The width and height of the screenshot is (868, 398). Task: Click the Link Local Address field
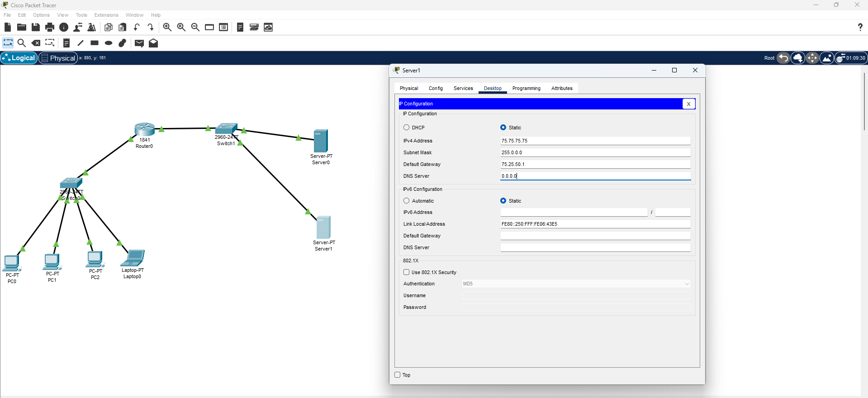point(595,224)
